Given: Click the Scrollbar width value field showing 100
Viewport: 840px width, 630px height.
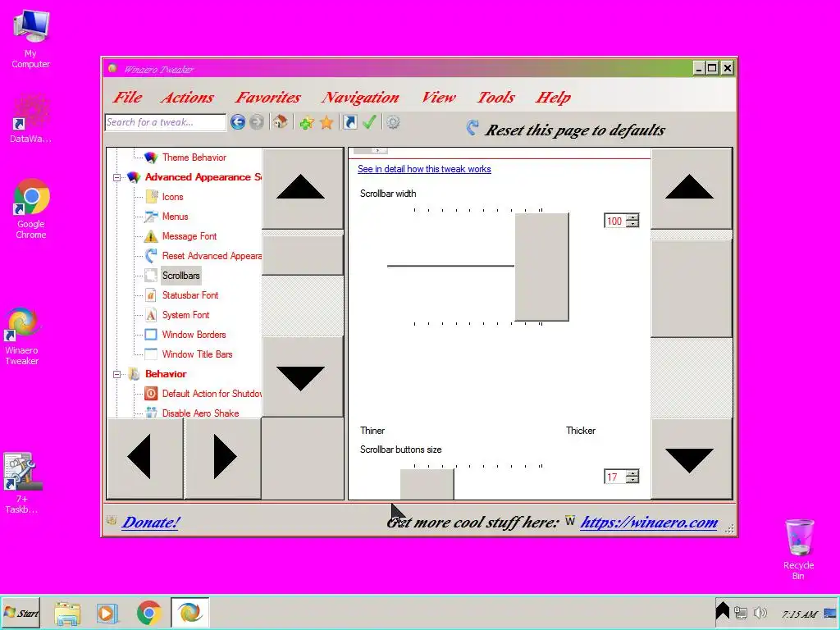Looking at the screenshot, I should click(x=615, y=221).
